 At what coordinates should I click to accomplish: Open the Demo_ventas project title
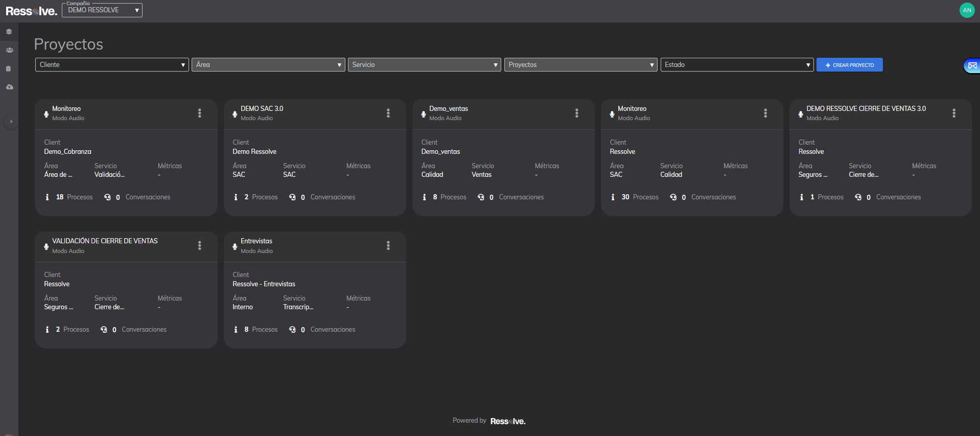pyautogui.click(x=449, y=108)
